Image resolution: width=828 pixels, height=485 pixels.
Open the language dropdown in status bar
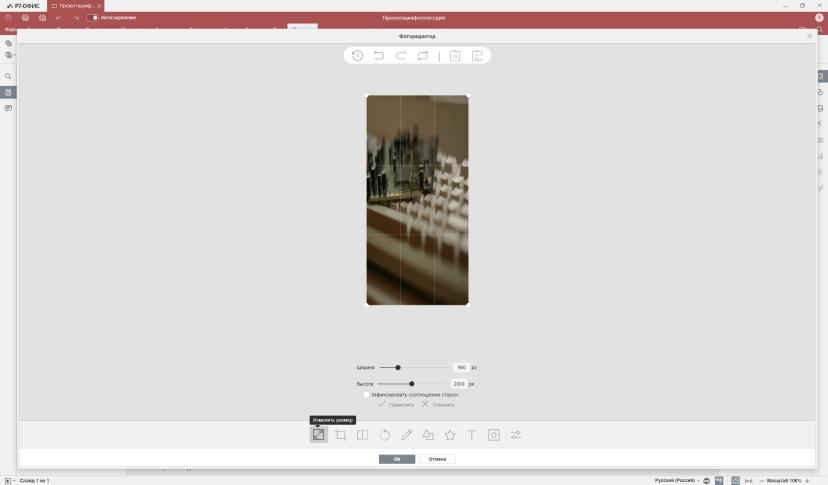pyautogui.click(x=677, y=480)
